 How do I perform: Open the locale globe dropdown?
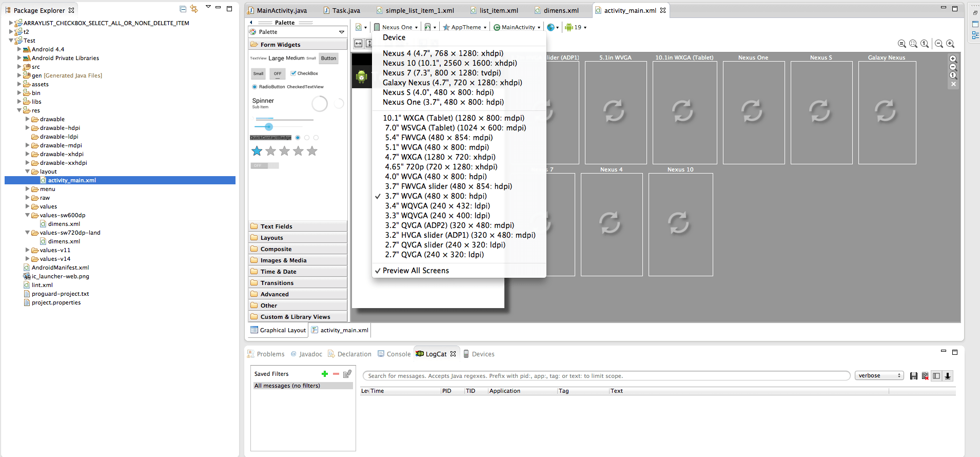click(x=553, y=27)
